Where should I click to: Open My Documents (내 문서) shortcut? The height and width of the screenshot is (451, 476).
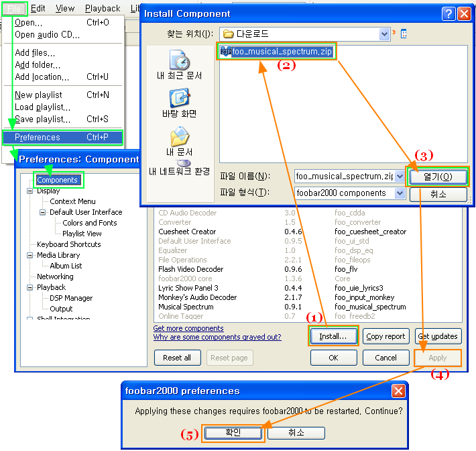coord(179,142)
